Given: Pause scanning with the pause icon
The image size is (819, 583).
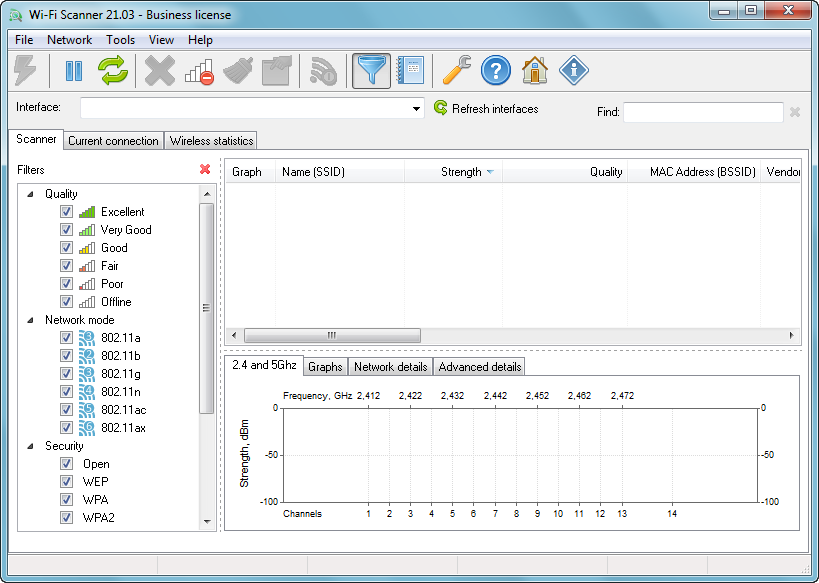Looking at the screenshot, I should [x=74, y=71].
